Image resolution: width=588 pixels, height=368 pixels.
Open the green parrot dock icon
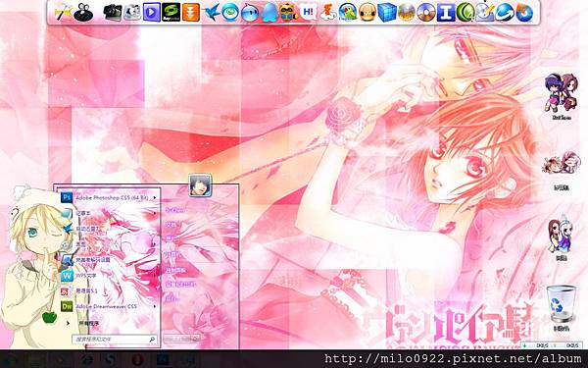click(348, 13)
